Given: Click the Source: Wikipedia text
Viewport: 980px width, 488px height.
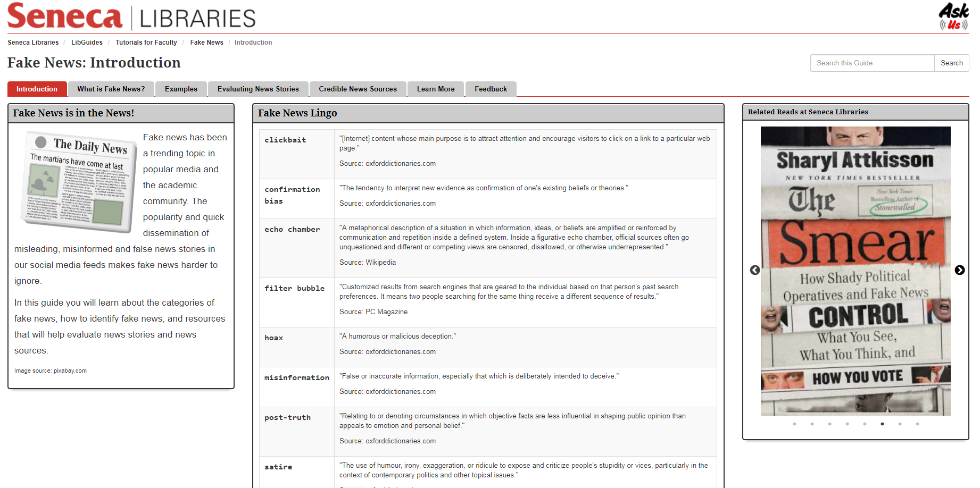Looking at the screenshot, I should click(x=368, y=262).
